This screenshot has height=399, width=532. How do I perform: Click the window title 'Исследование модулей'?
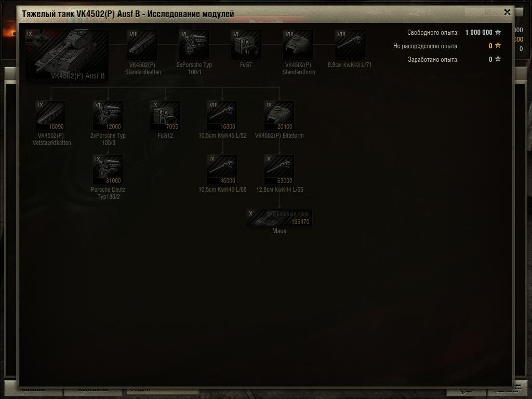click(191, 14)
